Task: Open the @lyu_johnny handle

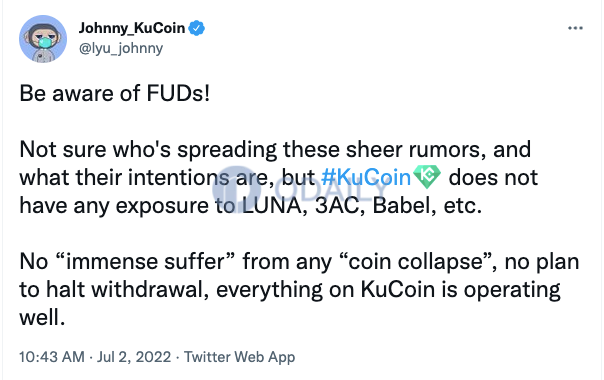Action: [121, 49]
